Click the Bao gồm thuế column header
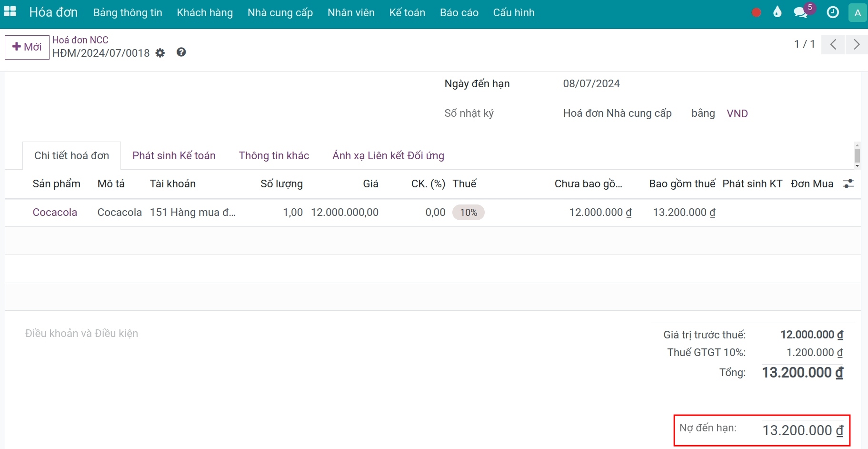 (x=682, y=184)
